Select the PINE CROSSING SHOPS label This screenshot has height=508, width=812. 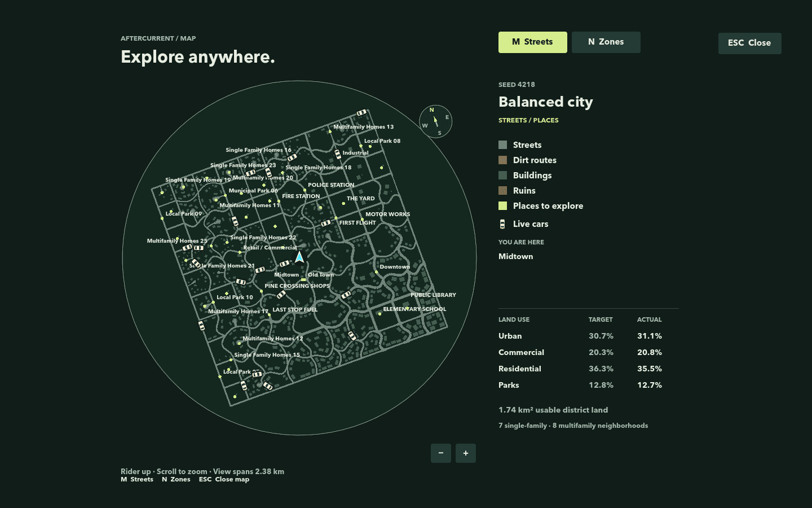pos(297,286)
